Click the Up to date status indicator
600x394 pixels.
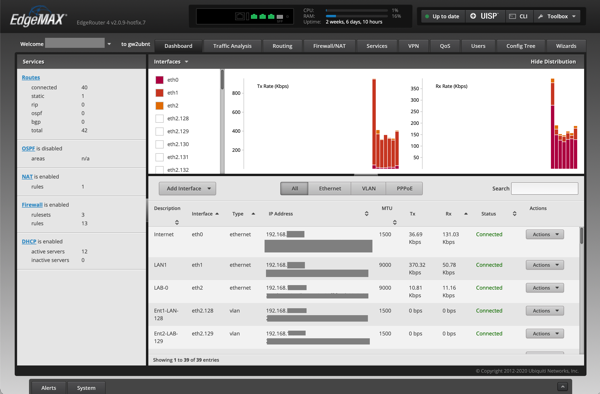pyautogui.click(x=442, y=16)
